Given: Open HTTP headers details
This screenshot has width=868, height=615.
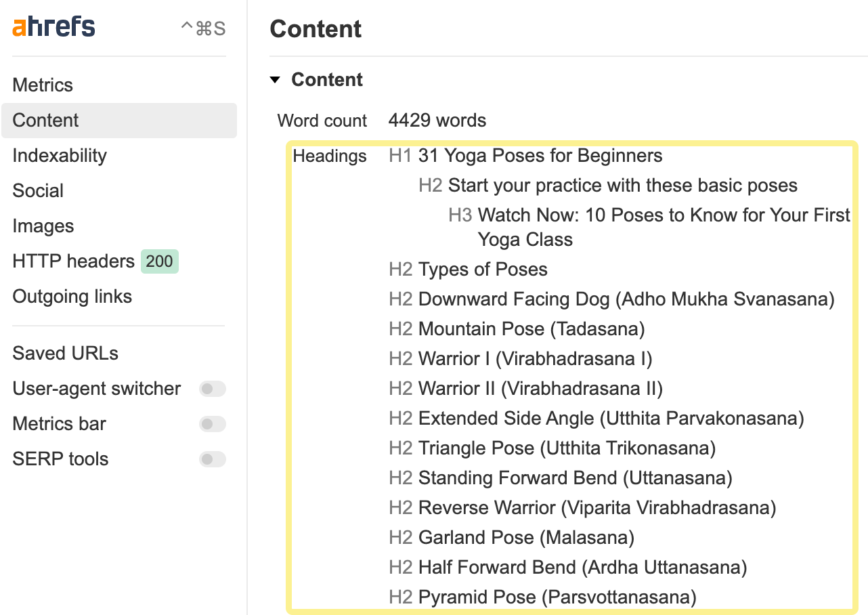Looking at the screenshot, I should click(72, 261).
